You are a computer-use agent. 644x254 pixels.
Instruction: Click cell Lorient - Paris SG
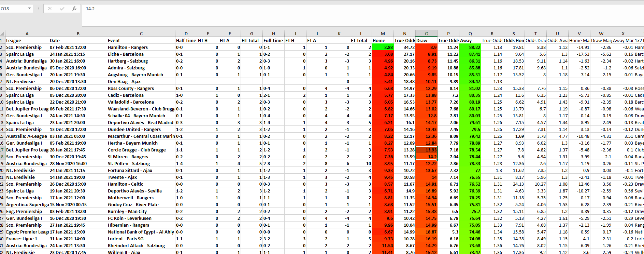[141, 239]
